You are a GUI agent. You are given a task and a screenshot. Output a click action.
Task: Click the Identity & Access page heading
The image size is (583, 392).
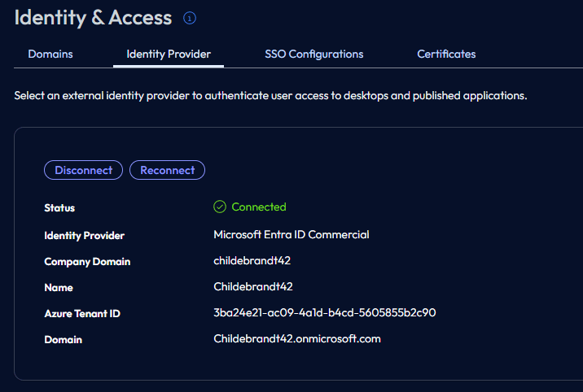click(93, 18)
